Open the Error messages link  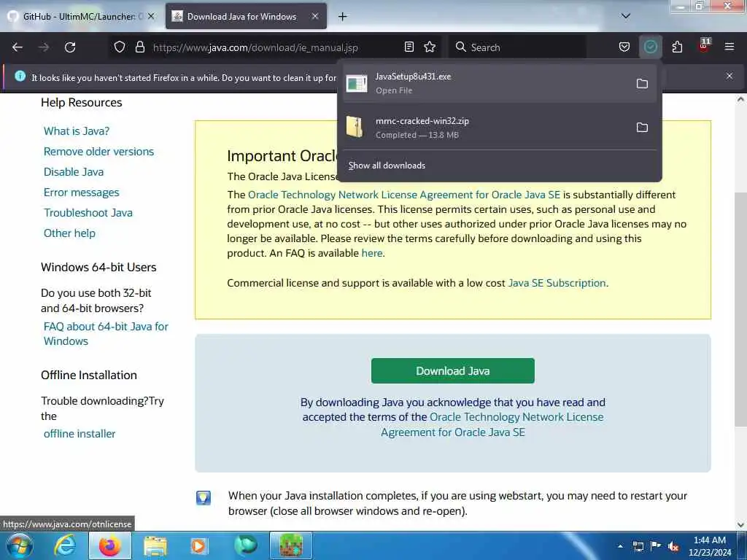[82, 192]
